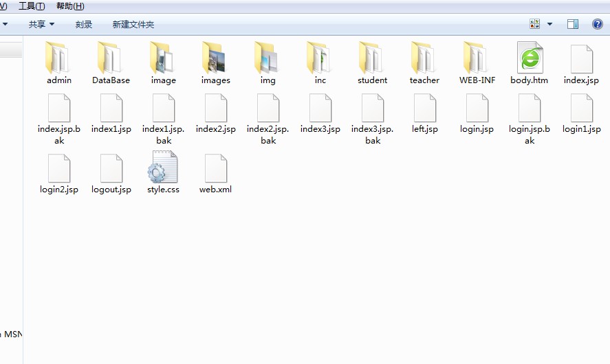This screenshot has height=364, width=610.
Task: Select the login2.jsp file icon
Action: [x=59, y=168]
